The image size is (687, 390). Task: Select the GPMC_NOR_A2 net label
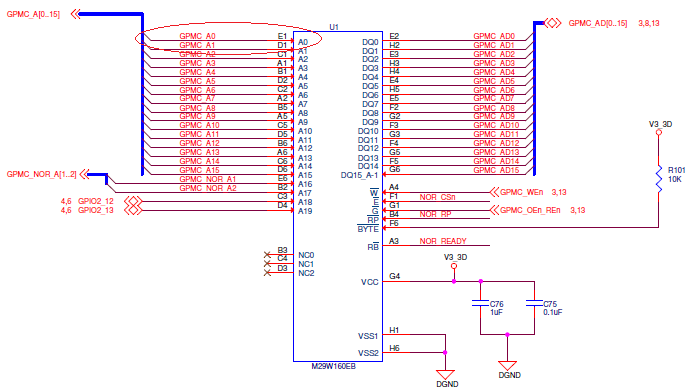pos(208,188)
